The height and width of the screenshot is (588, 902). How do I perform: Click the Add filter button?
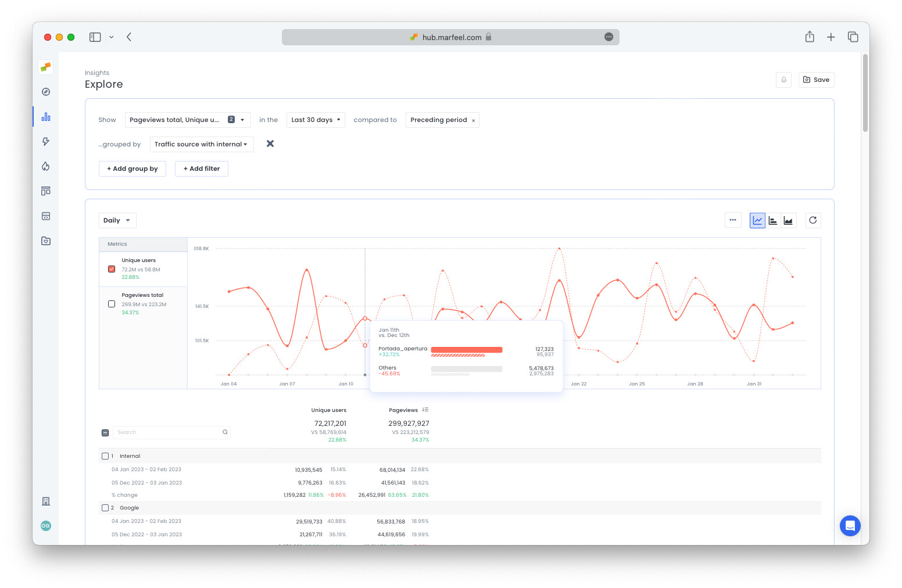pos(202,168)
